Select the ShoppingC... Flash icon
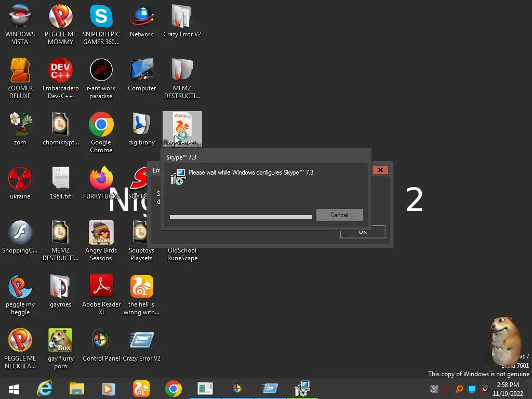Viewport: 532px width, 399px height. click(x=20, y=236)
